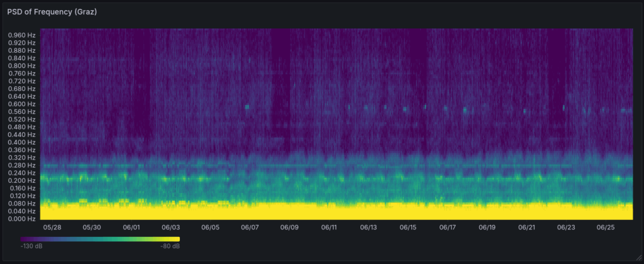Click the 0.080 Hz axis label
The height and width of the screenshot is (264, 644).
(22, 204)
